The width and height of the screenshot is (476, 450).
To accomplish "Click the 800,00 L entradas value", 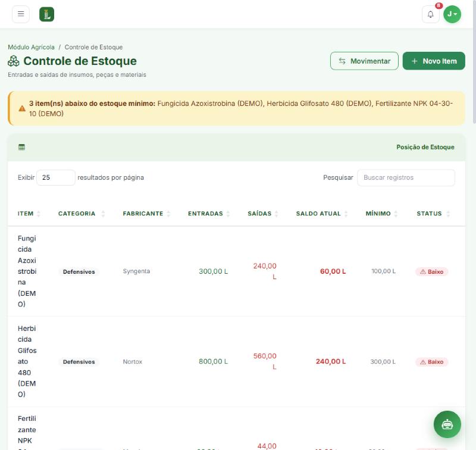I will (213, 361).
